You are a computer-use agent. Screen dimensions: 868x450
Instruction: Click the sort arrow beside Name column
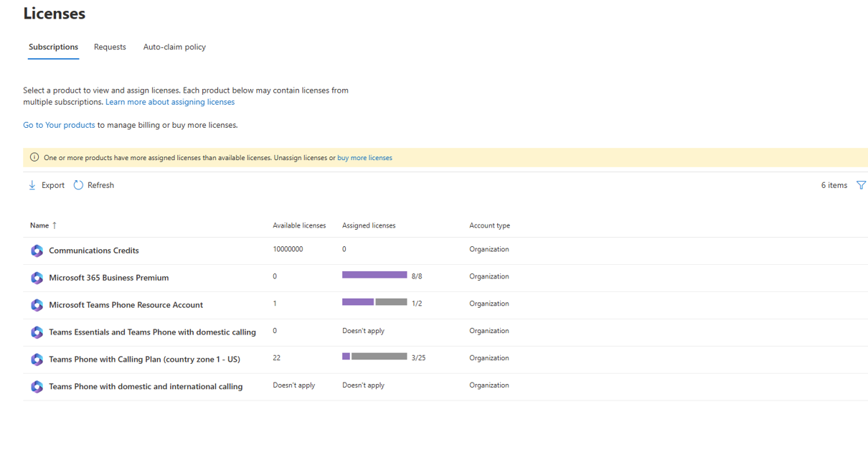click(55, 225)
